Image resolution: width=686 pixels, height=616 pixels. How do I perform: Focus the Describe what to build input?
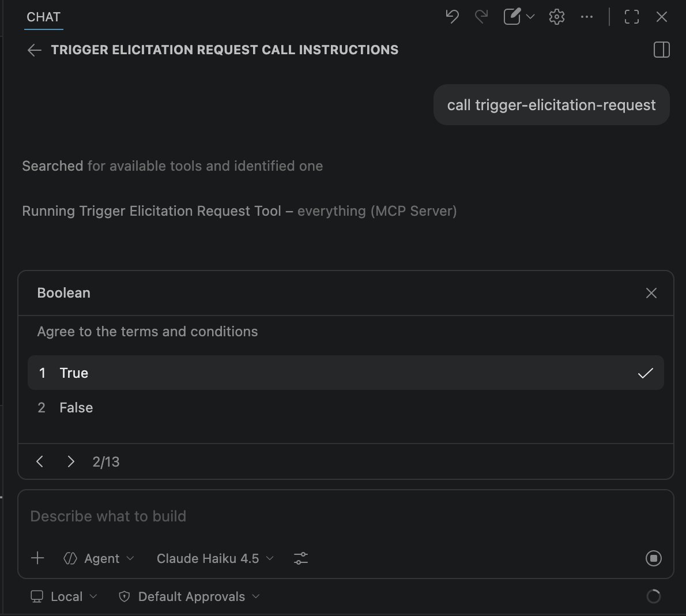coord(346,516)
